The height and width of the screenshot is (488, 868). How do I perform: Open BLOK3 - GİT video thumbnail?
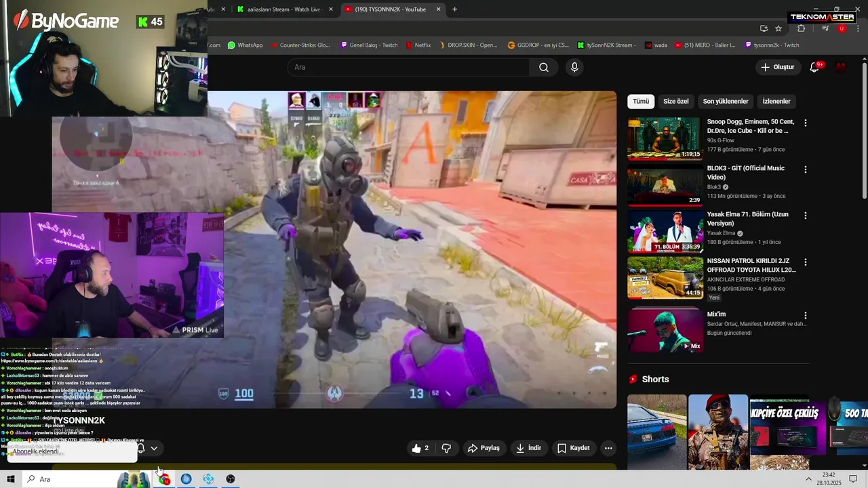665,185
